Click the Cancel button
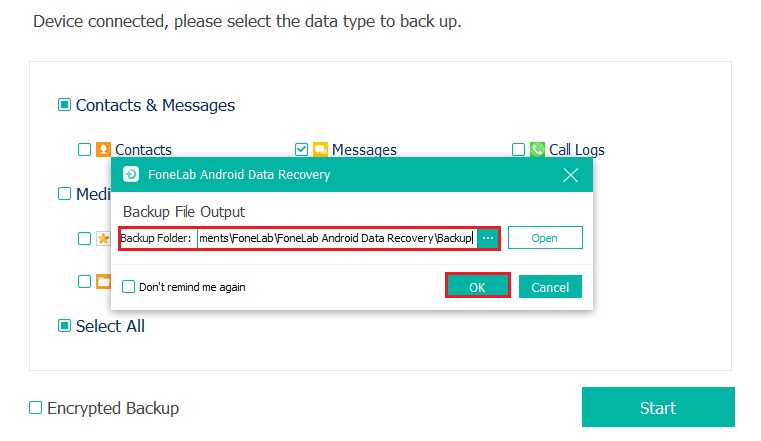Image resolution: width=761 pixels, height=441 pixels. click(550, 287)
